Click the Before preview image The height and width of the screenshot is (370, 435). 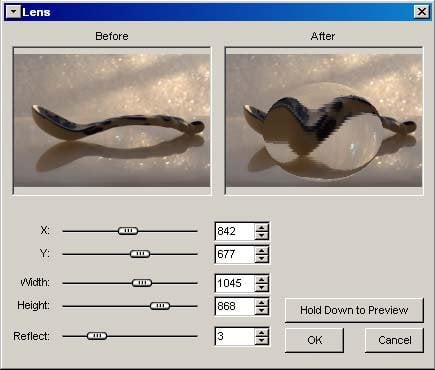tap(112, 121)
